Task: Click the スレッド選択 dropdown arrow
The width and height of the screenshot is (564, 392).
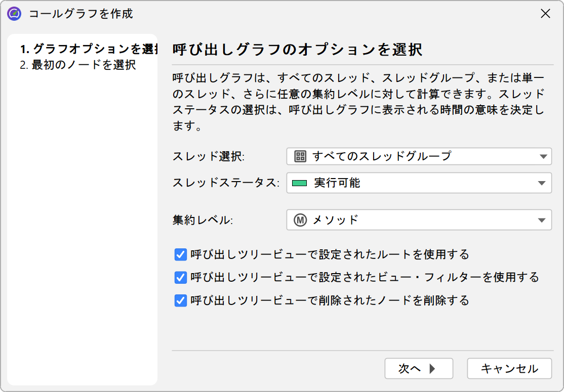Action: tap(543, 157)
